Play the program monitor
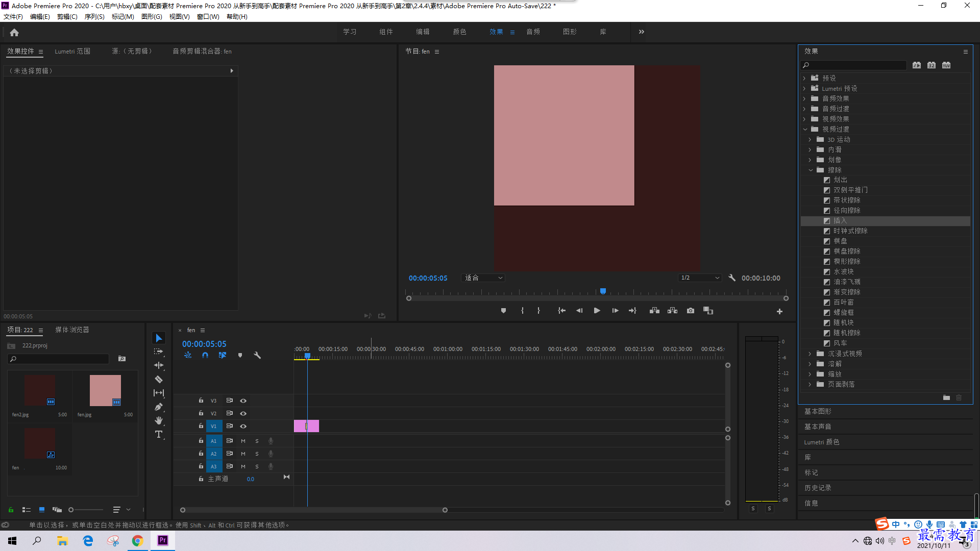The image size is (980, 551). [x=597, y=311]
